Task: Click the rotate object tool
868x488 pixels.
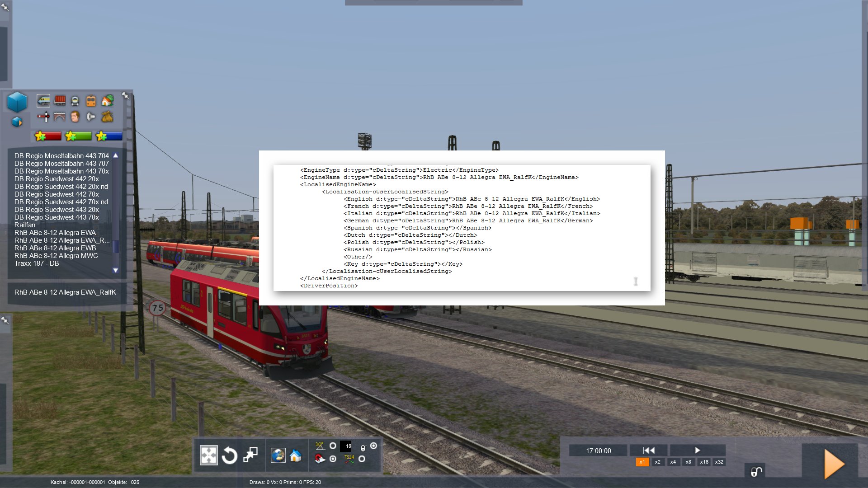Action: click(229, 455)
